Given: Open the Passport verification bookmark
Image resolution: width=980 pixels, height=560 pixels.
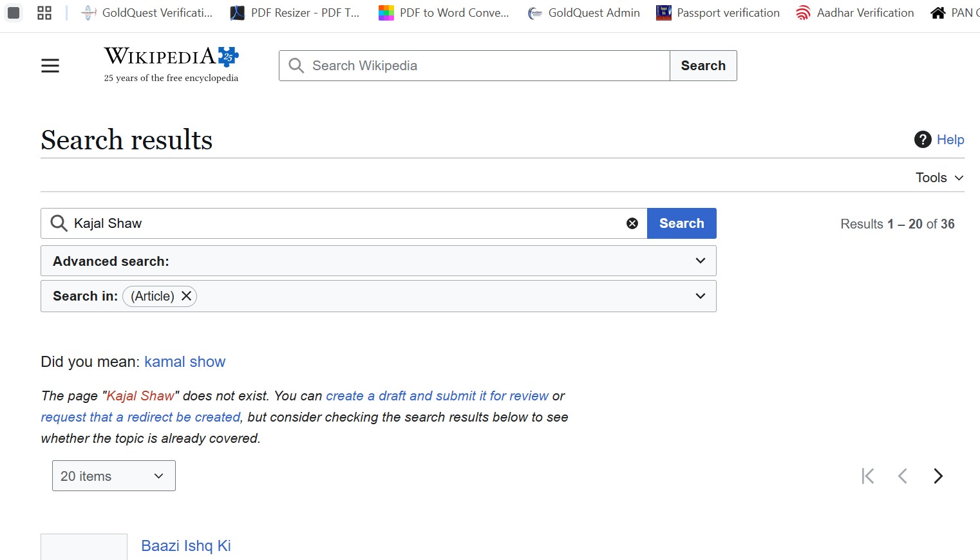Looking at the screenshot, I should point(717,13).
